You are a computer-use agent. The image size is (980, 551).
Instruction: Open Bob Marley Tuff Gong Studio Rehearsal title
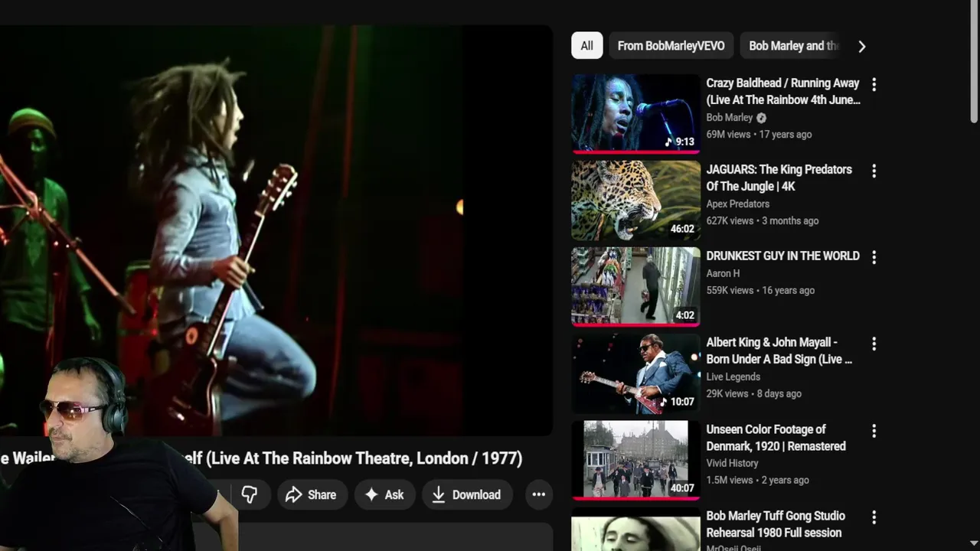[776, 524]
